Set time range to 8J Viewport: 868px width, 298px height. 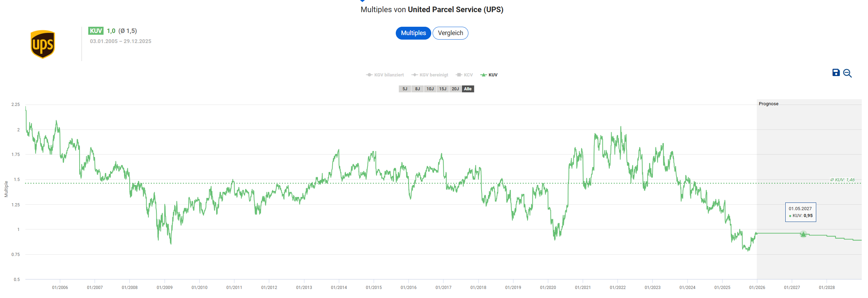(x=417, y=89)
